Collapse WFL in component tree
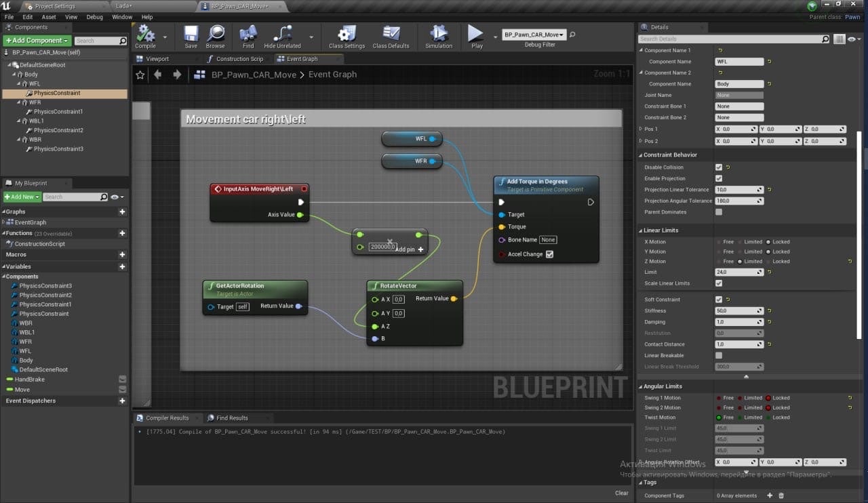The width and height of the screenshot is (868, 503). pyautogui.click(x=20, y=84)
